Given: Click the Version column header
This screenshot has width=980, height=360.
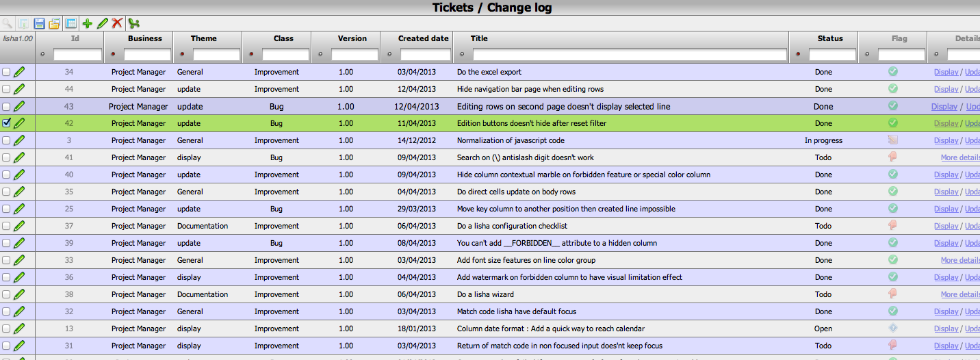Looking at the screenshot, I should [x=352, y=38].
